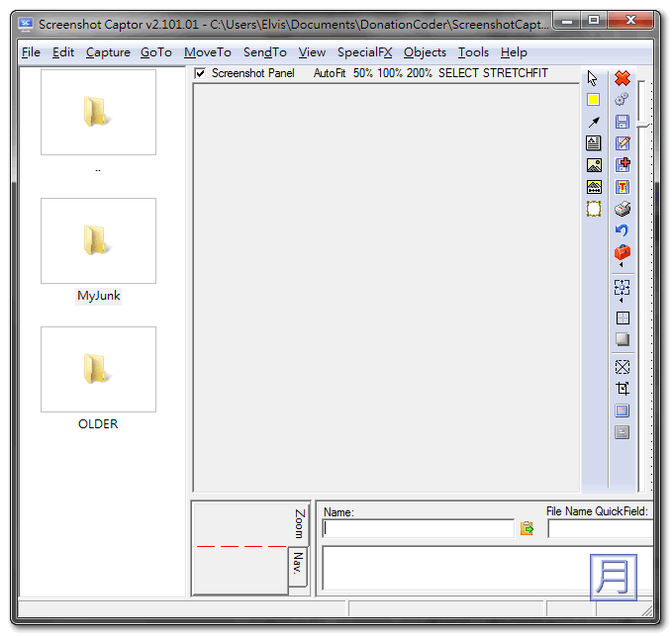The width and height of the screenshot is (672, 636).
Task: Choose the text box object tool
Action: 594,143
